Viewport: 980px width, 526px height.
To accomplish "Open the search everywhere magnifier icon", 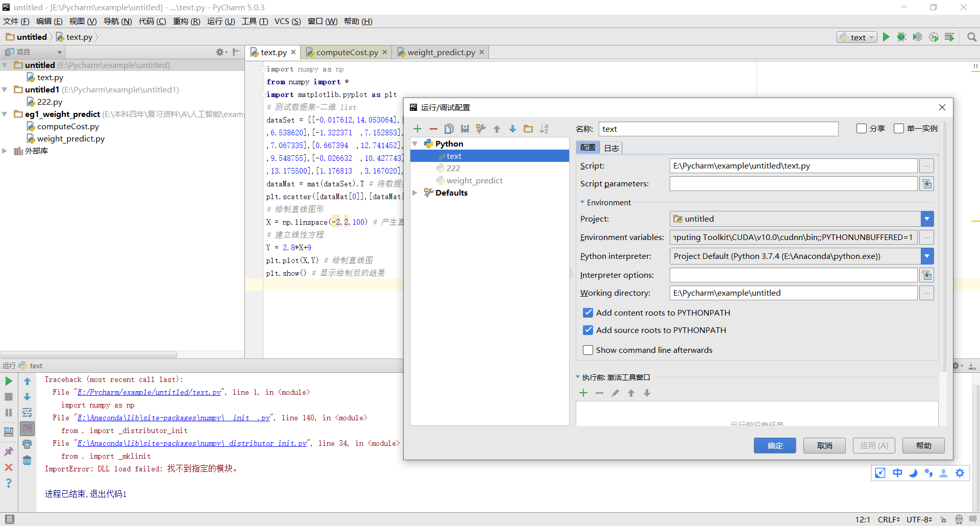I will (x=972, y=37).
